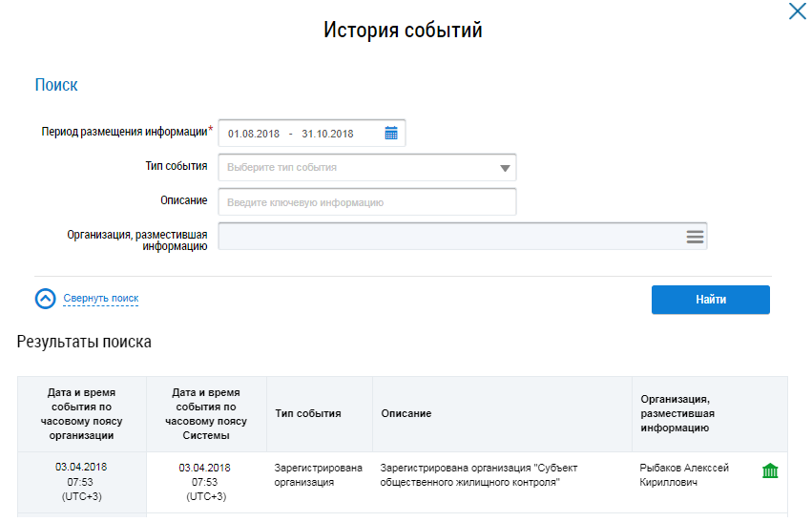The width and height of the screenshot is (812, 522).
Task: Collapse search via 'Свернуть поиск' link
Action: (x=101, y=299)
